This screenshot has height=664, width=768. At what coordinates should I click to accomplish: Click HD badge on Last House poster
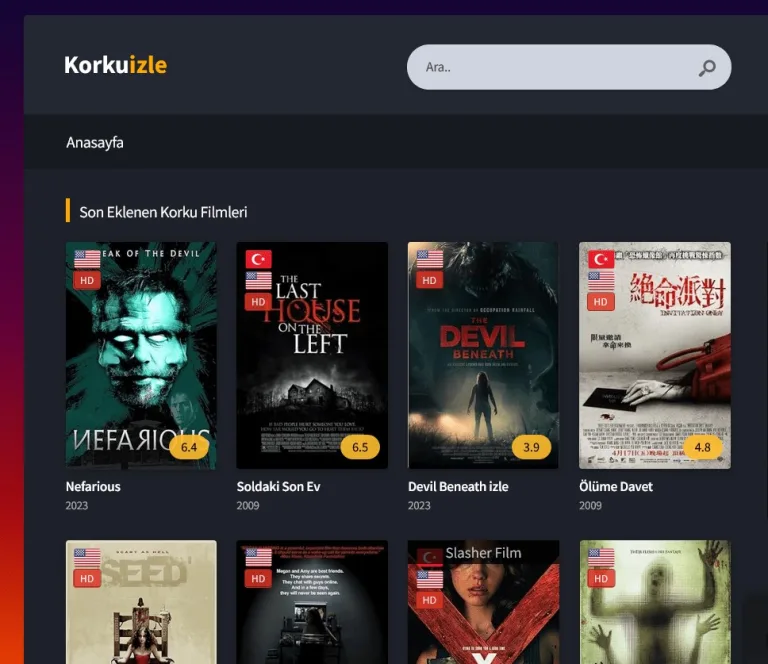(x=258, y=302)
